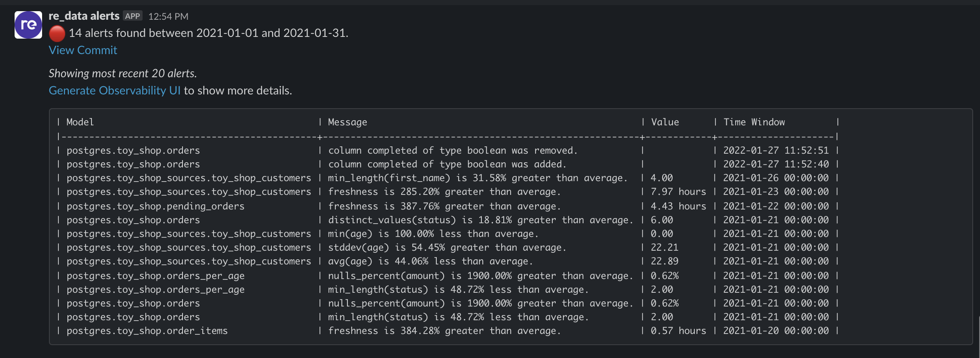980x358 pixels.
Task: Click value '4.43 hours'
Action: 678,206
